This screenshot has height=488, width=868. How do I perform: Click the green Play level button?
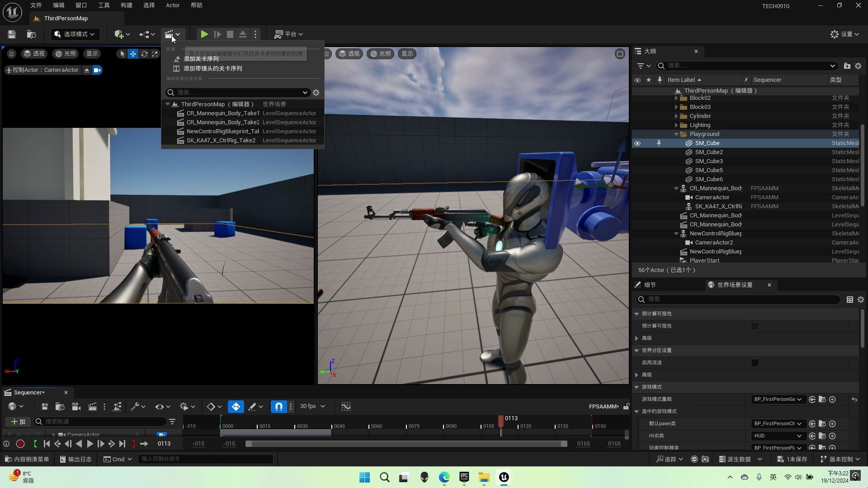point(204,34)
